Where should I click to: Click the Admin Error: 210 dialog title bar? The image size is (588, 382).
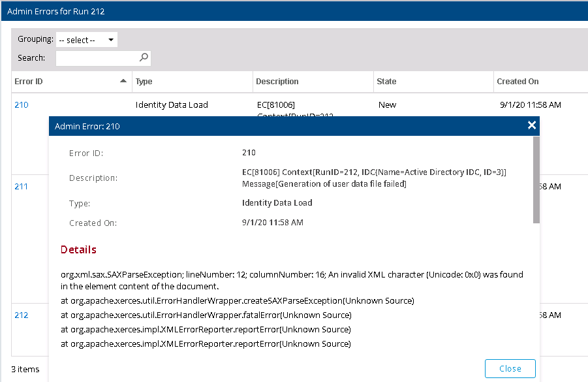[x=261, y=126]
